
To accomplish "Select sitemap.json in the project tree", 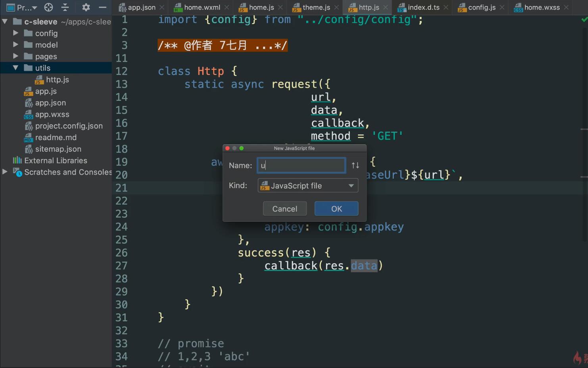I will 58,149.
